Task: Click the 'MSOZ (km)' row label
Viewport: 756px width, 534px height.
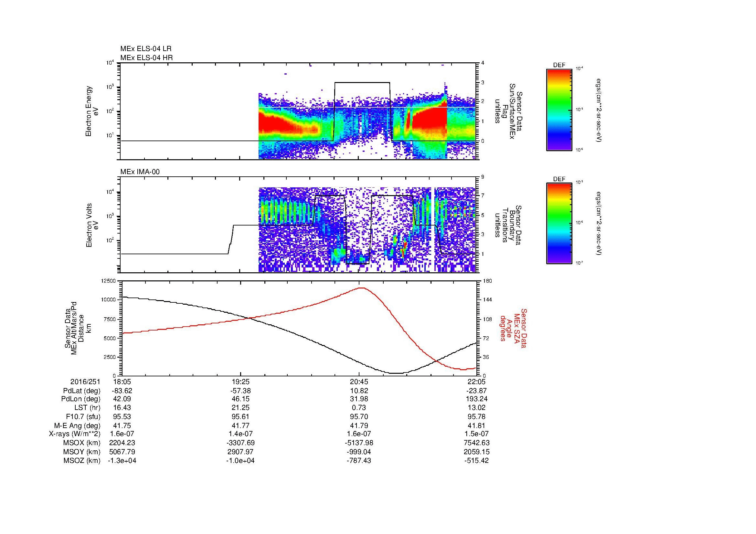Action: point(82,461)
